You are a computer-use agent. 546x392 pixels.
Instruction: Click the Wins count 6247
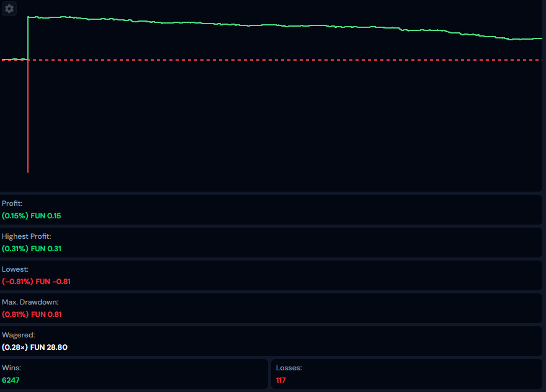click(11, 380)
